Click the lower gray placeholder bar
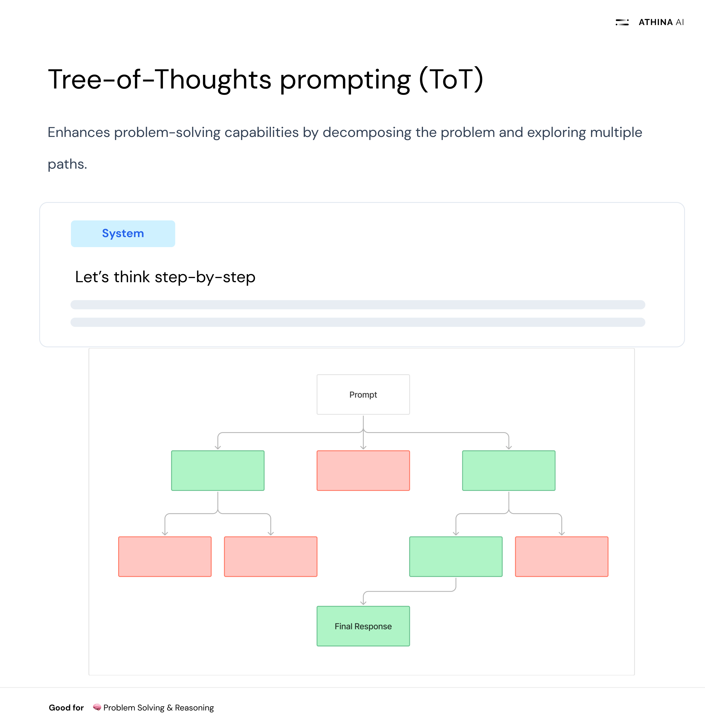This screenshot has width=705, height=728. pyautogui.click(x=358, y=322)
